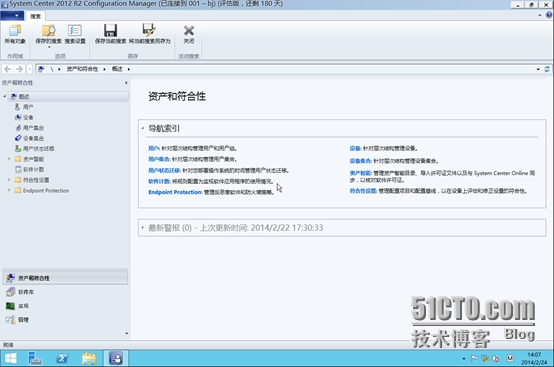Collapse the 资产和符合性 navigation pane arrow
This screenshot has width=554, height=367.
click(x=126, y=83)
